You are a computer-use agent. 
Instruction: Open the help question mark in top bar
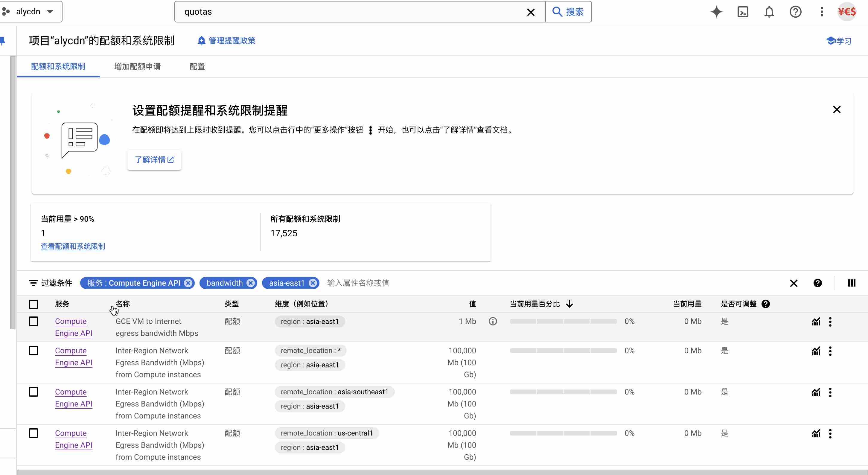[x=795, y=12]
